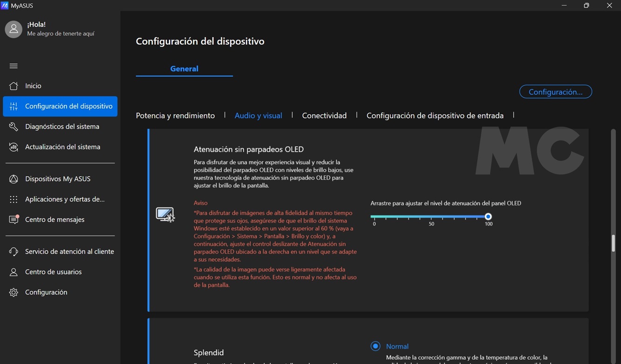Open the Potencia y rendimiento section

(175, 115)
